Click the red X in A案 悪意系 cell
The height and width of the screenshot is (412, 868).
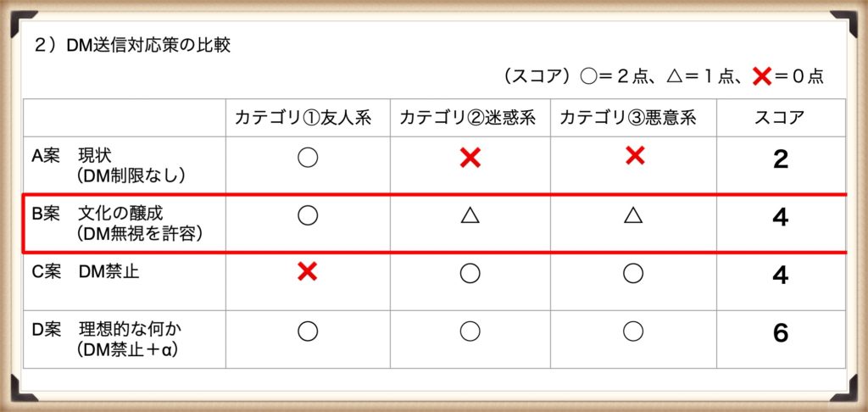[x=634, y=157]
